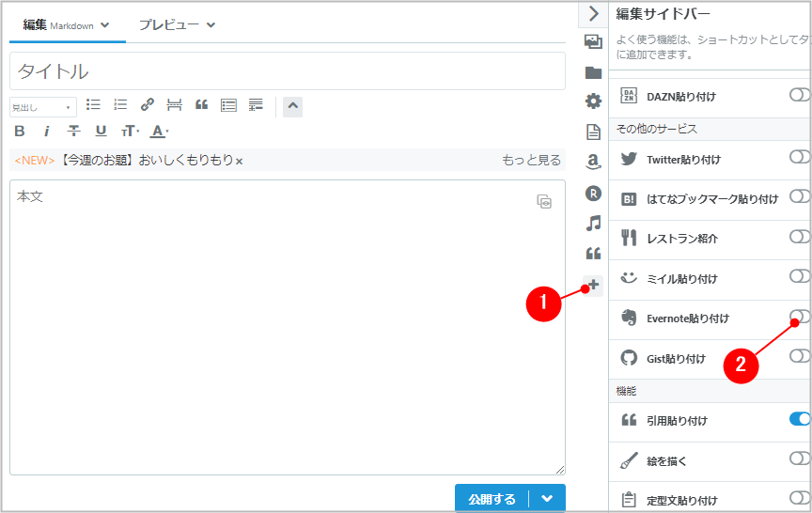Click the Twitter bird icon
Screen dimensions: 812x513
(629, 159)
